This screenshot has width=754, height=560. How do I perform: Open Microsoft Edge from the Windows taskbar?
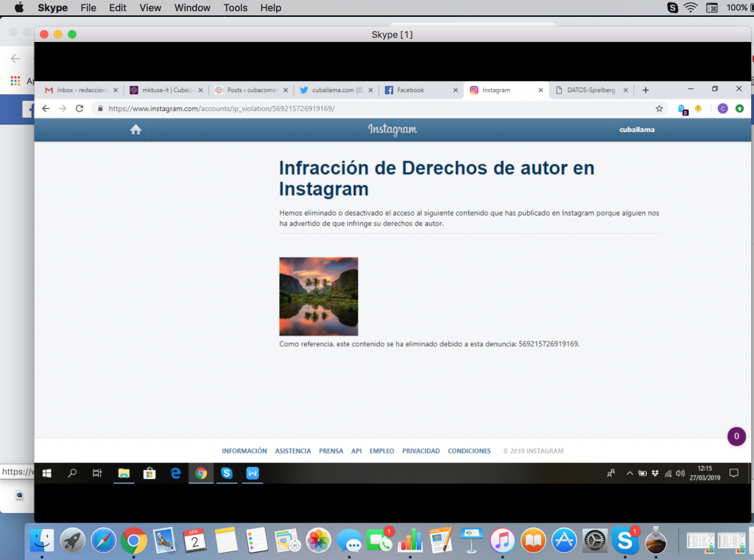click(175, 473)
